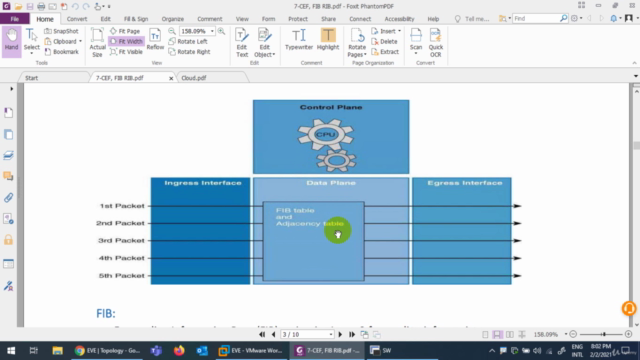Zoom in with the ribbon magnifier plus
The image size is (640, 360).
point(221,31)
